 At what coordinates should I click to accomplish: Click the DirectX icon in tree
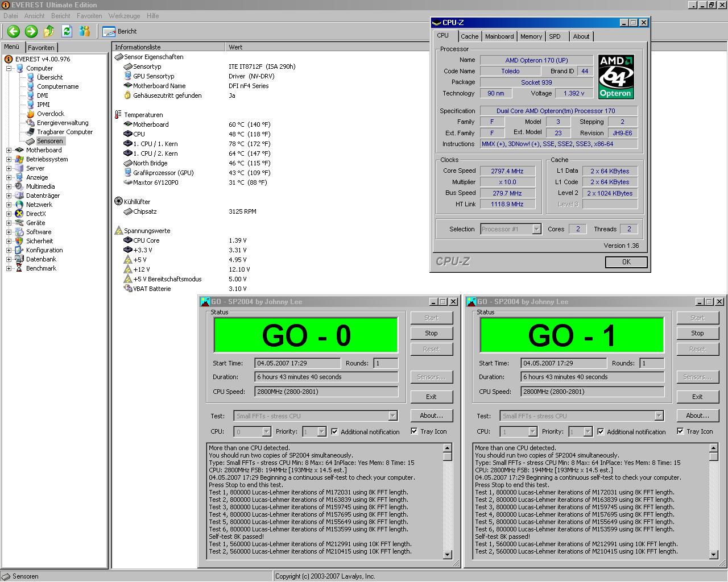tap(20, 214)
